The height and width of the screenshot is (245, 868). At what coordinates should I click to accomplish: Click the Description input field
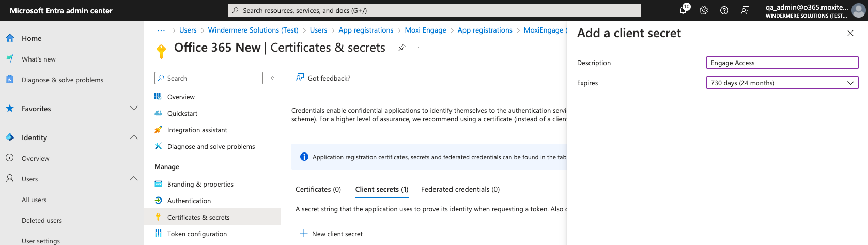(x=782, y=63)
